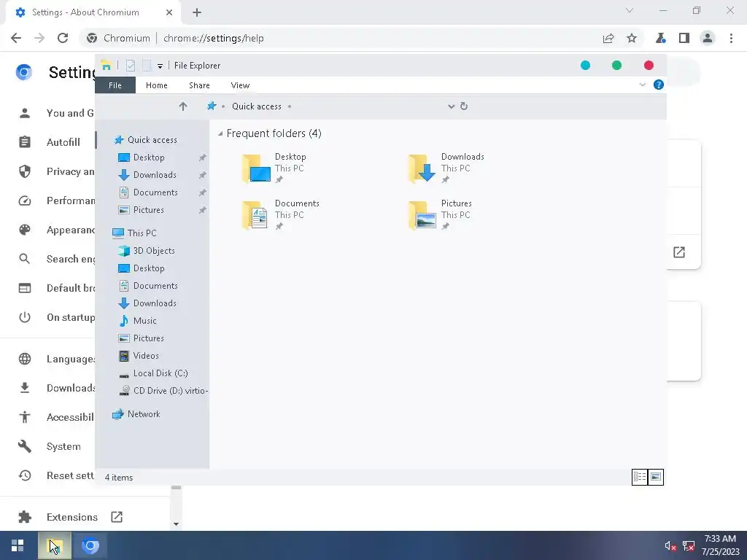Switch to large icons view in status bar
The width and height of the screenshot is (747, 560).
click(656, 477)
